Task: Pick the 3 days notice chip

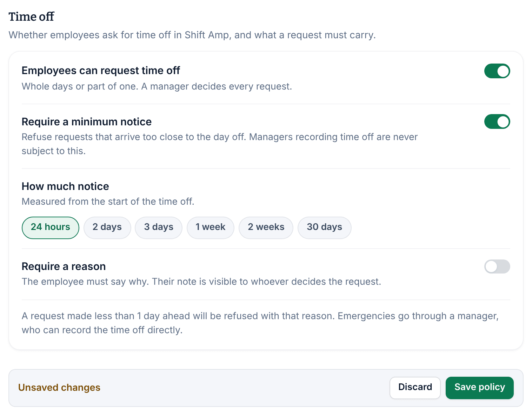Action: point(159,228)
